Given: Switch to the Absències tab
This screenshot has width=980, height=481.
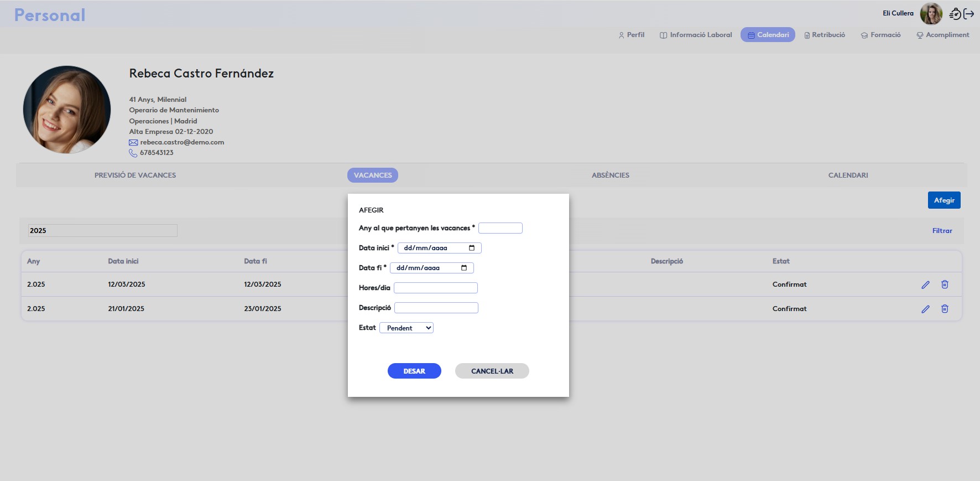Looking at the screenshot, I should (x=610, y=175).
